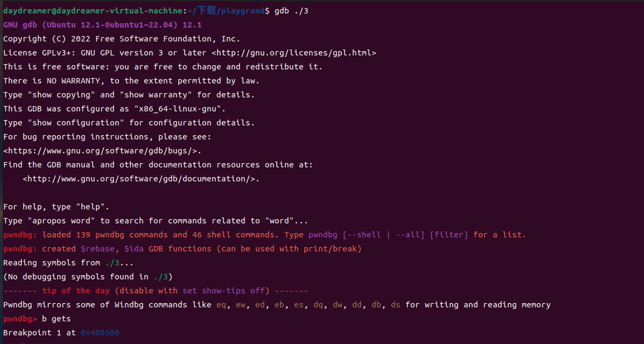
Task: Click the 'There is NO WARRANTY' line
Action: click(x=131, y=81)
